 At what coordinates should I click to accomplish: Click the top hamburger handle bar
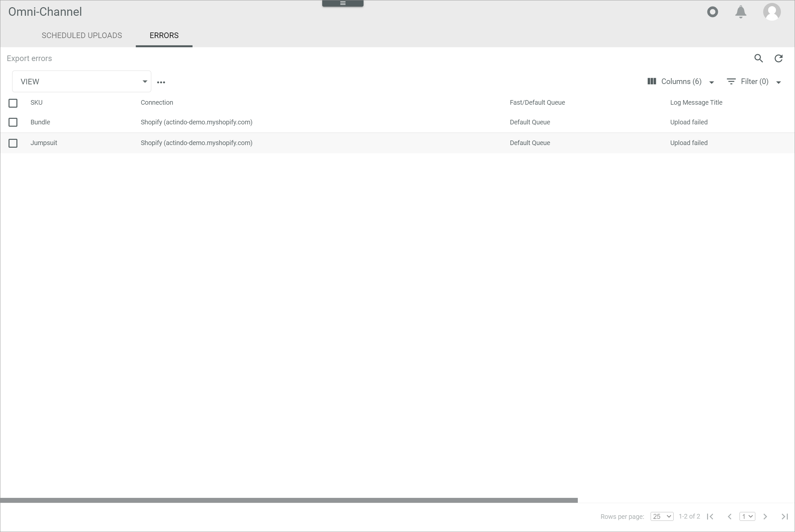[x=343, y=3]
